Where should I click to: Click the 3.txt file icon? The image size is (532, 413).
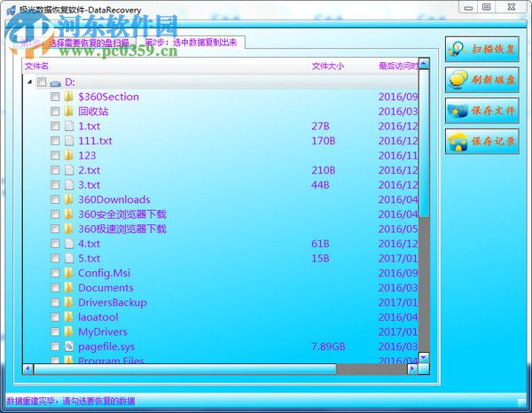click(x=69, y=185)
